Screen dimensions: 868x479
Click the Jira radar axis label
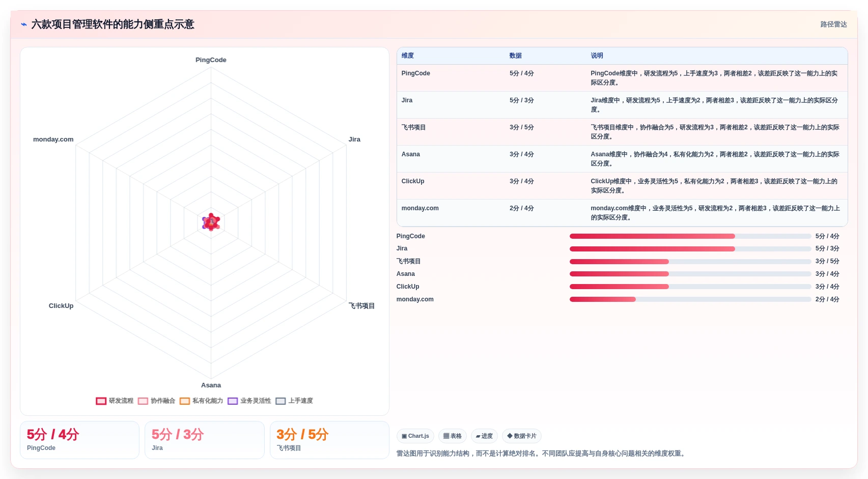coord(354,139)
